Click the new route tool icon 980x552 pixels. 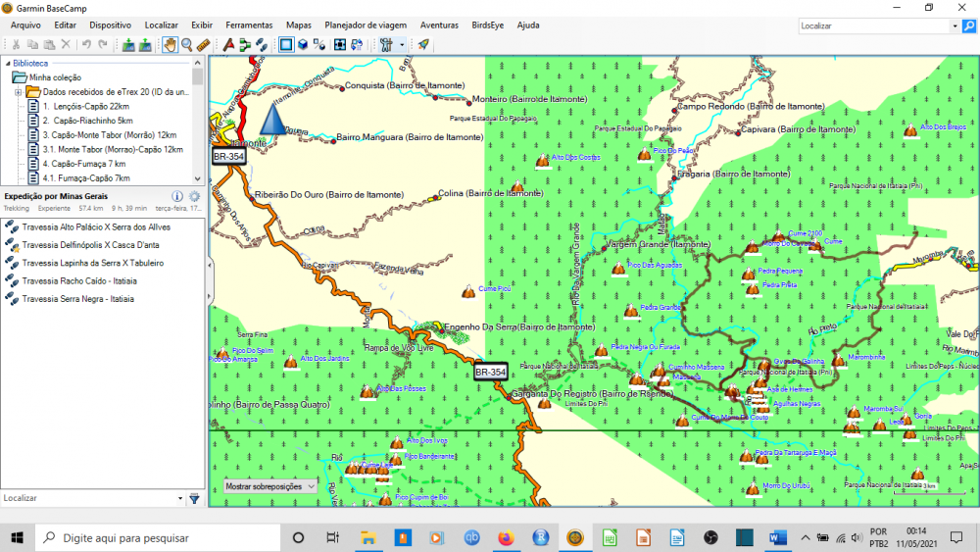(245, 44)
